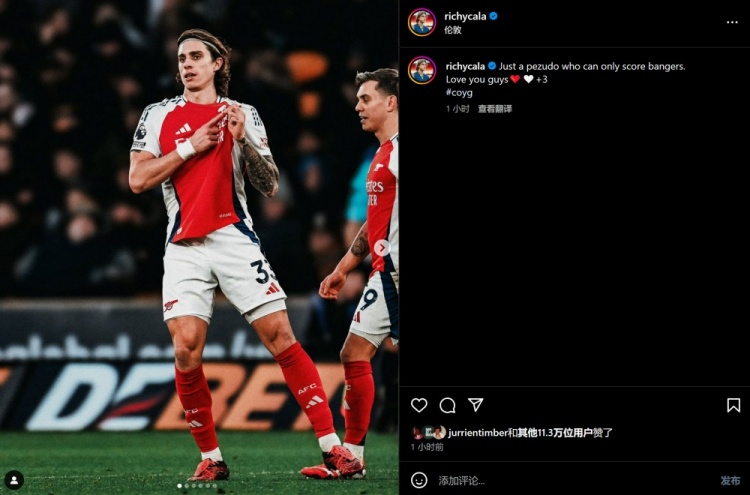The image size is (750, 495).
Task: Open the richycala username link in header
Action: pos(465,16)
